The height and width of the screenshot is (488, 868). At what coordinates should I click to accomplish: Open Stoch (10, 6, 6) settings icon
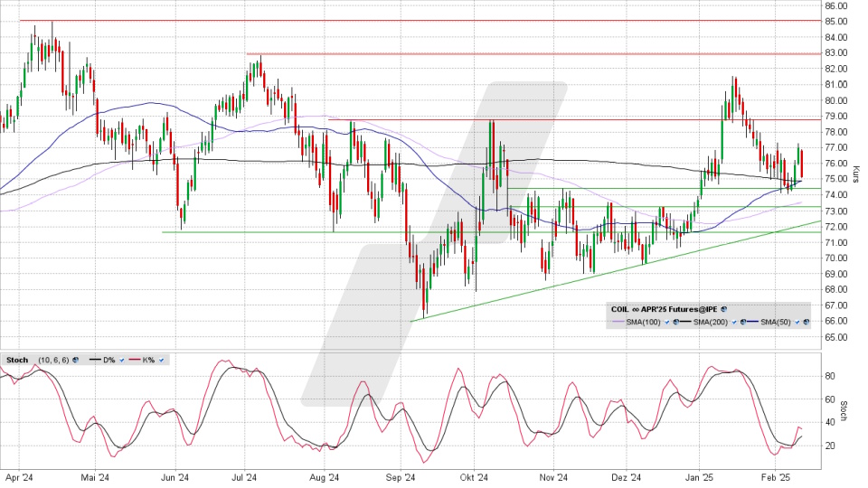(75, 360)
